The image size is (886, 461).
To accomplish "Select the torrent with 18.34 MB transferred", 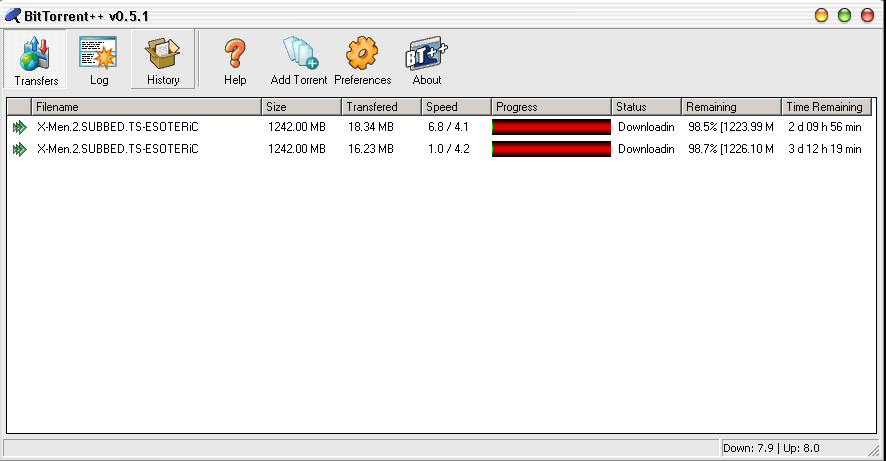I will [x=440, y=127].
